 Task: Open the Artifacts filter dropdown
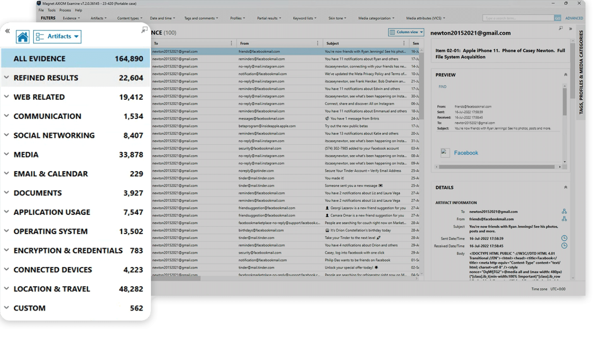(98, 18)
